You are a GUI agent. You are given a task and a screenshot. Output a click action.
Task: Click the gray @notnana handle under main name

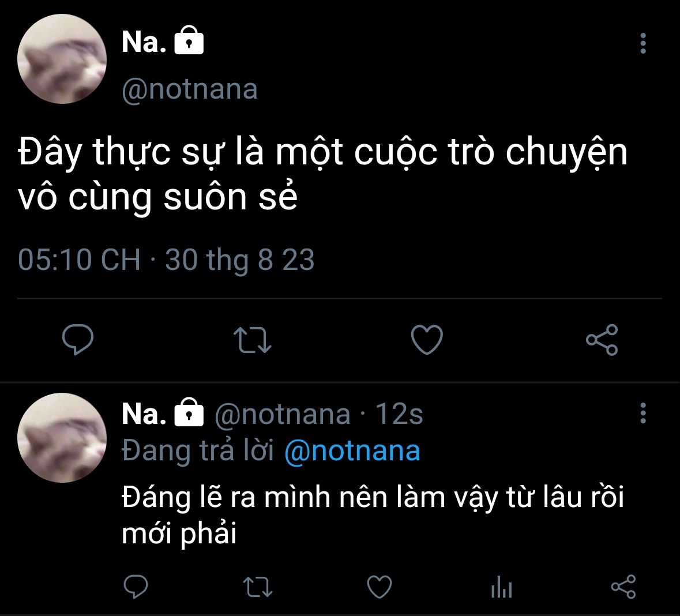point(189,89)
